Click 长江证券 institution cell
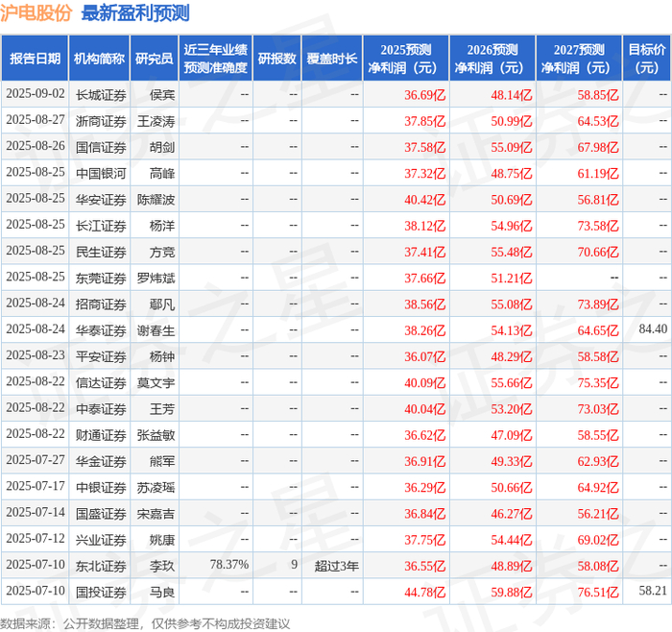 click(x=101, y=226)
